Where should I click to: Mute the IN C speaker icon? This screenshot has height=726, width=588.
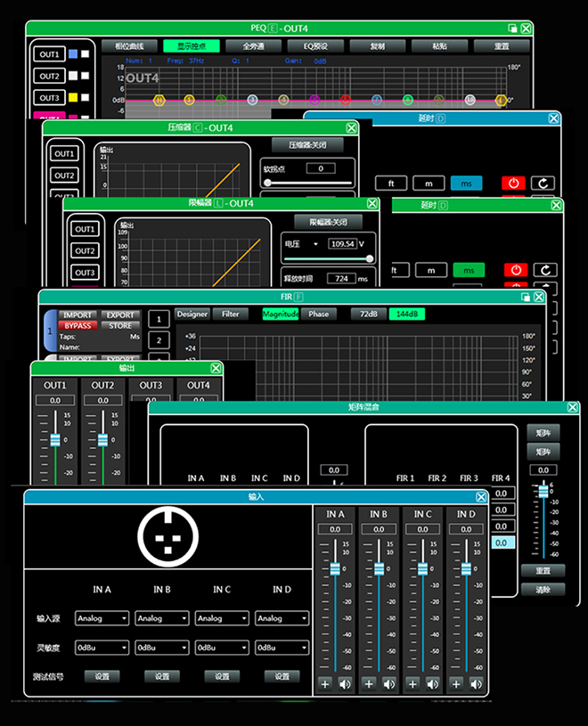tap(433, 684)
